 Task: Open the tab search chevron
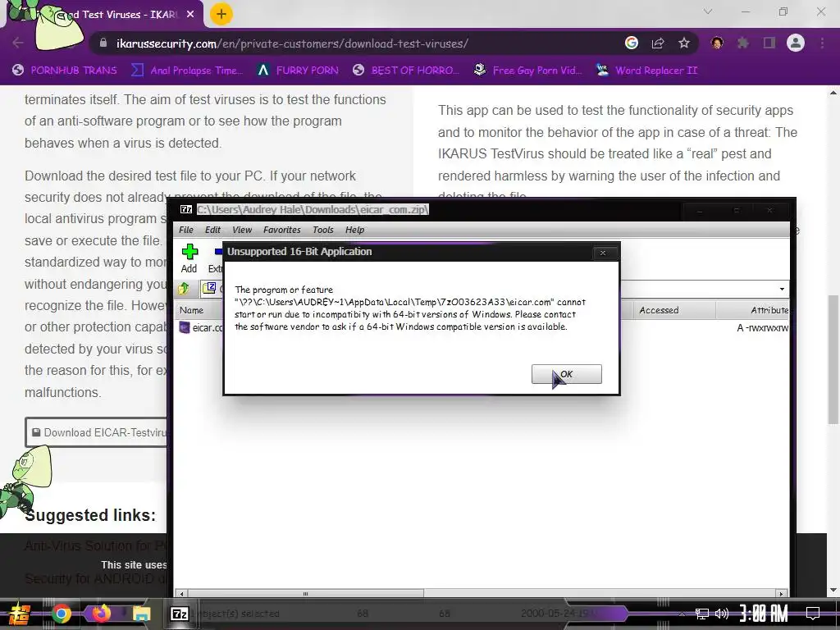click(x=708, y=11)
